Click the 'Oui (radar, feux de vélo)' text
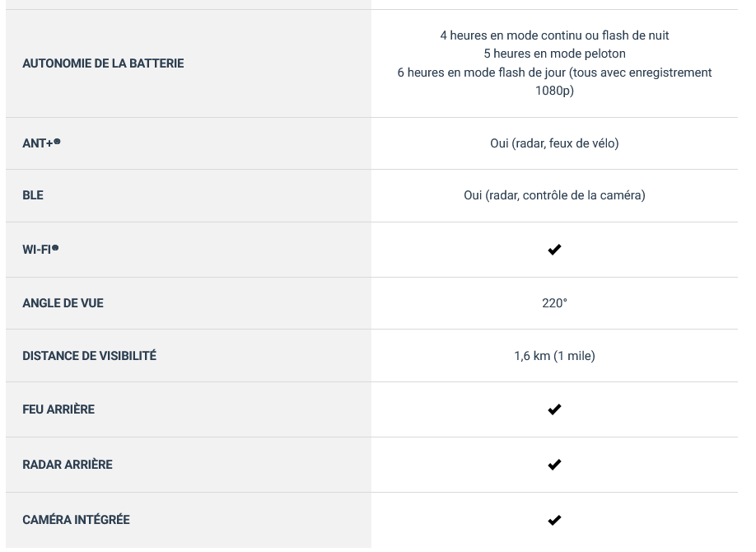Image resolution: width=756 pixels, height=552 pixels. tap(554, 143)
